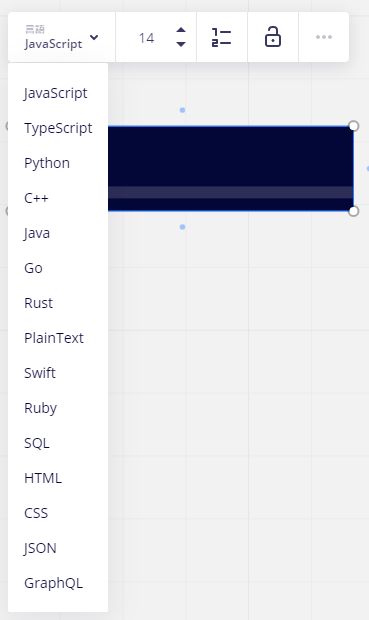Decrease font size with down arrow

[x=181, y=44]
